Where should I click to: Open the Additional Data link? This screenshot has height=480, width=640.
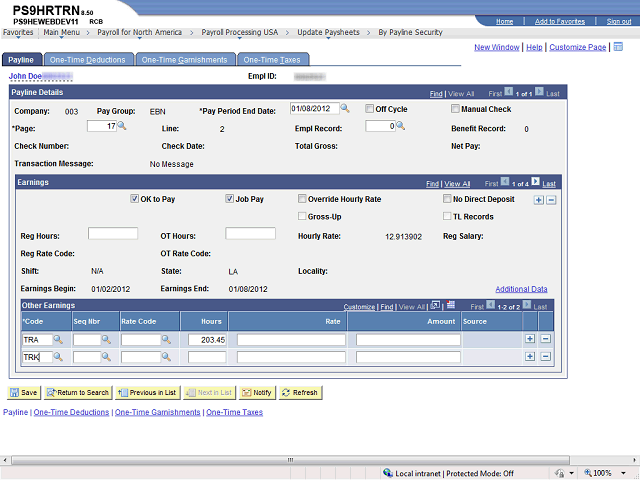(521, 289)
